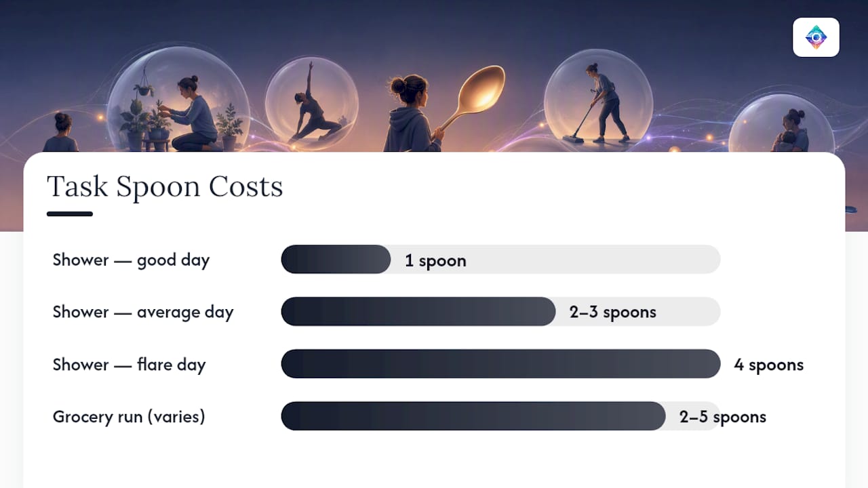868x488 pixels.
Task: Select the 'Grocery run (varies)' label
Action: [x=129, y=416]
